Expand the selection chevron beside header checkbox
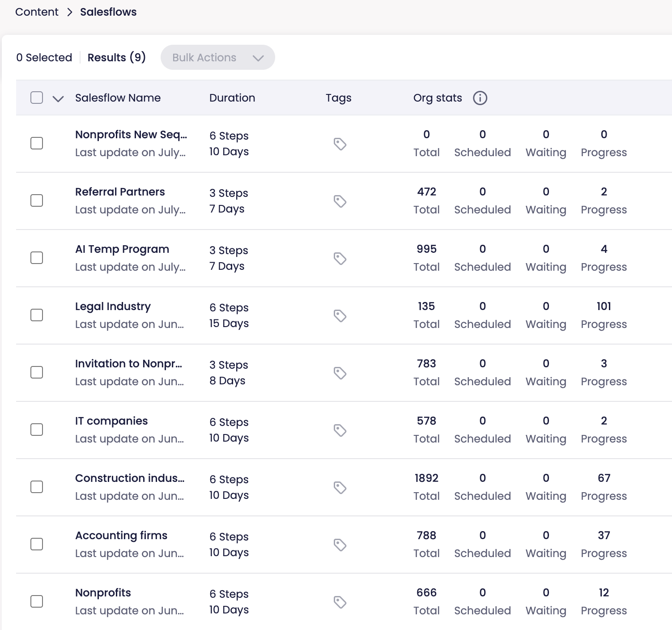This screenshot has width=672, height=630. pos(58,98)
